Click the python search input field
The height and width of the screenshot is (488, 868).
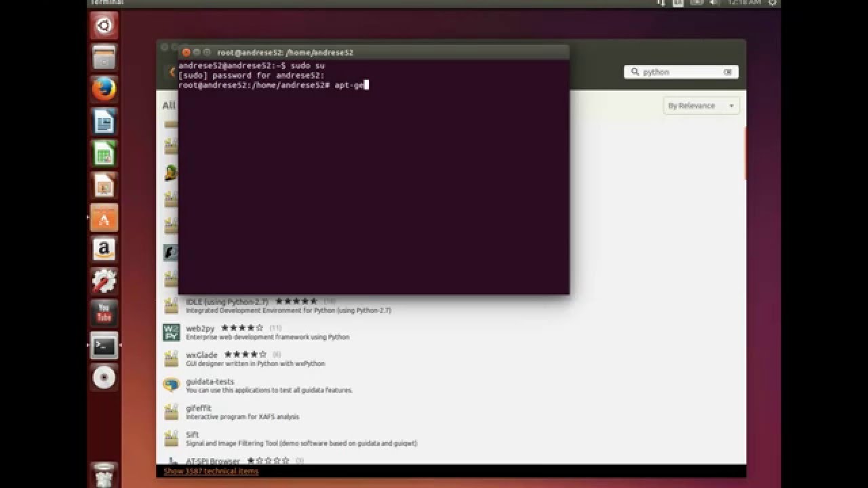pyautogui.click(x=681, y=72)
